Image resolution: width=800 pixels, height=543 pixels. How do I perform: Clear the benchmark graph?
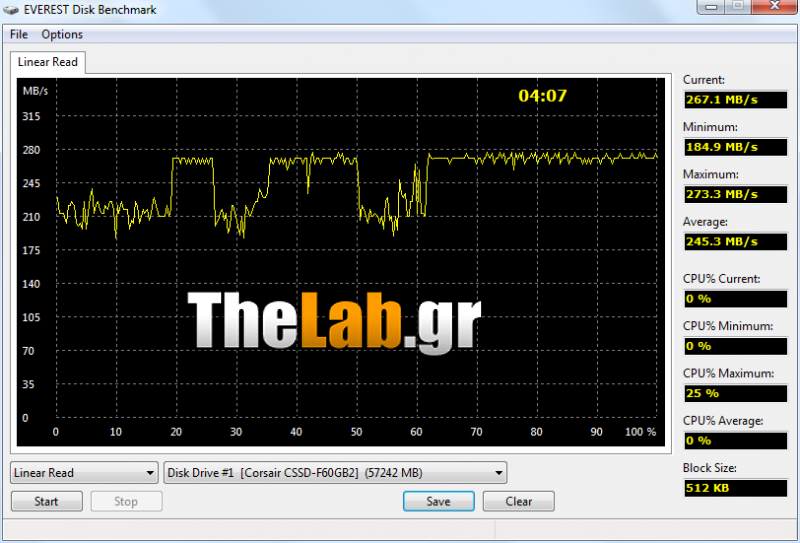pos(518,501)
